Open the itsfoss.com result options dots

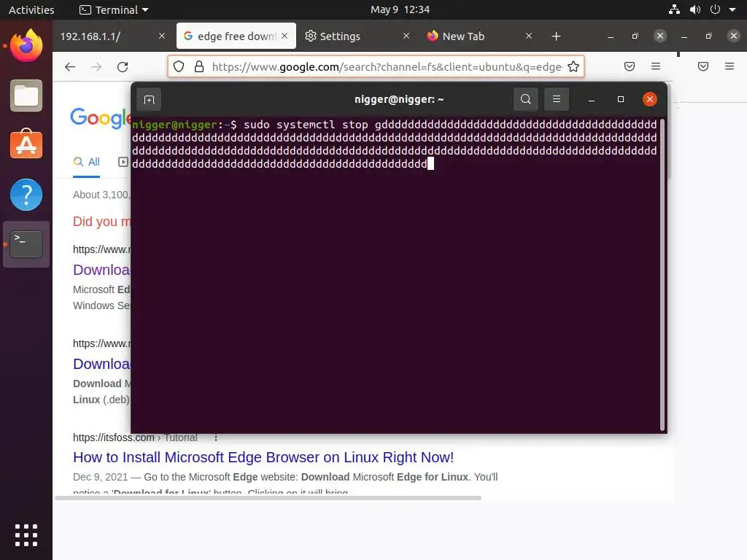(x=216, y=437)
